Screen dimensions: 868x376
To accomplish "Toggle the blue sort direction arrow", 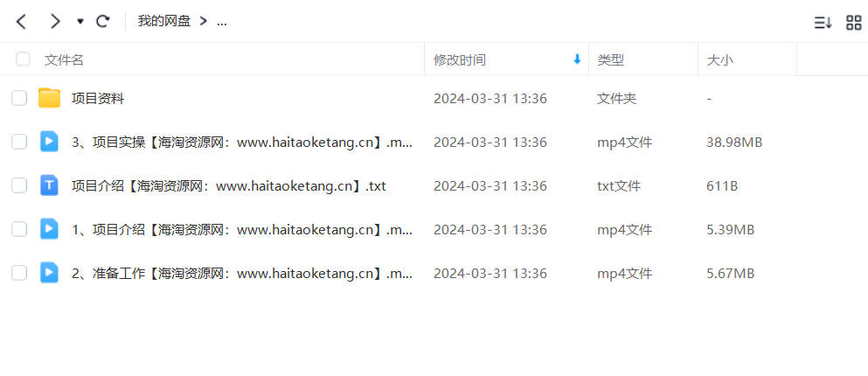I will pos(577,59).
